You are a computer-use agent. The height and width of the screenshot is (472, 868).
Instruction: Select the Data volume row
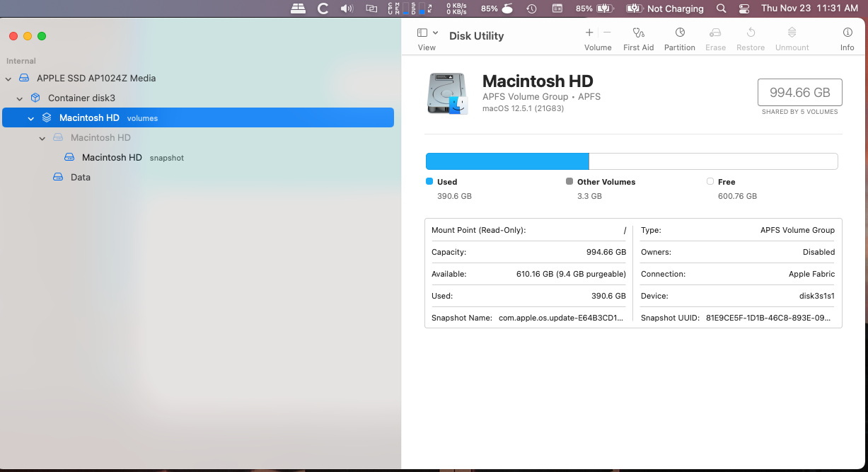198,178
